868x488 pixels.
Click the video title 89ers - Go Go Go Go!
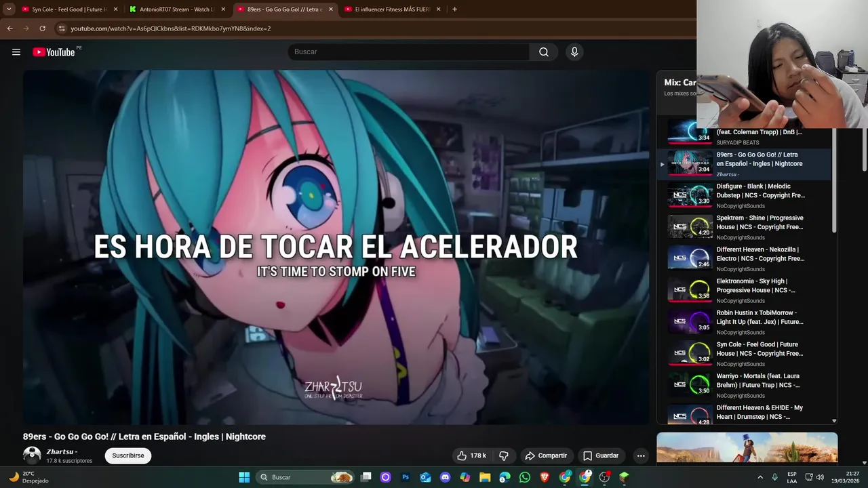(x=144, y=436)
